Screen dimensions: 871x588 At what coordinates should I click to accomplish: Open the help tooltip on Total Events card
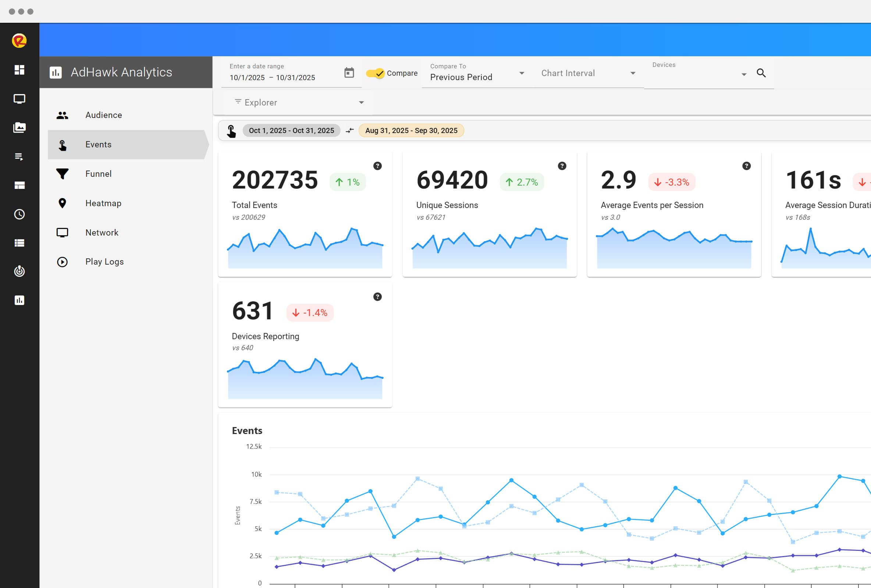[377, 166]
